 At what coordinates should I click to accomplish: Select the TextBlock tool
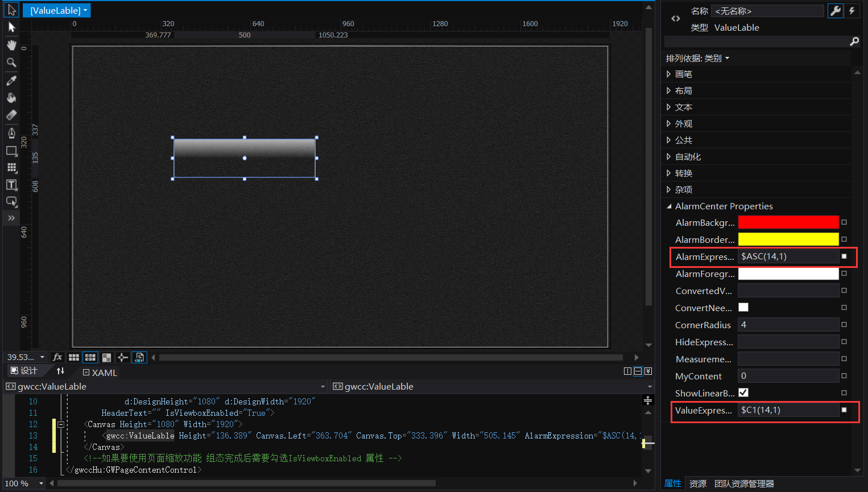pyautogui.click(x=11, y=185)
